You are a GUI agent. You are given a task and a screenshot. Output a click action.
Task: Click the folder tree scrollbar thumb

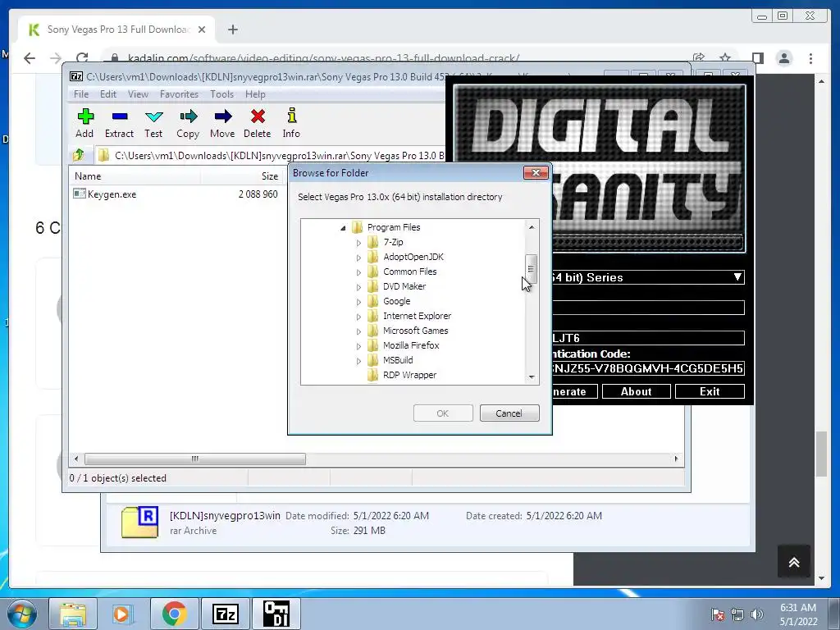[x=531, y=268]
